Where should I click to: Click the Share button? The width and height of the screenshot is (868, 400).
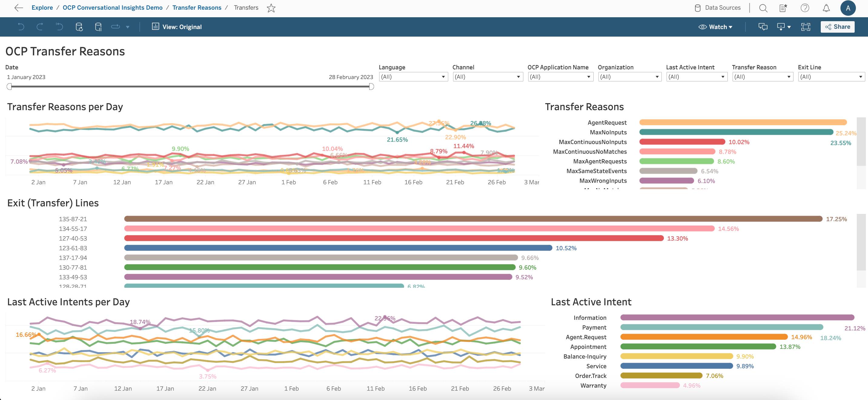click(x=837, y=27)
